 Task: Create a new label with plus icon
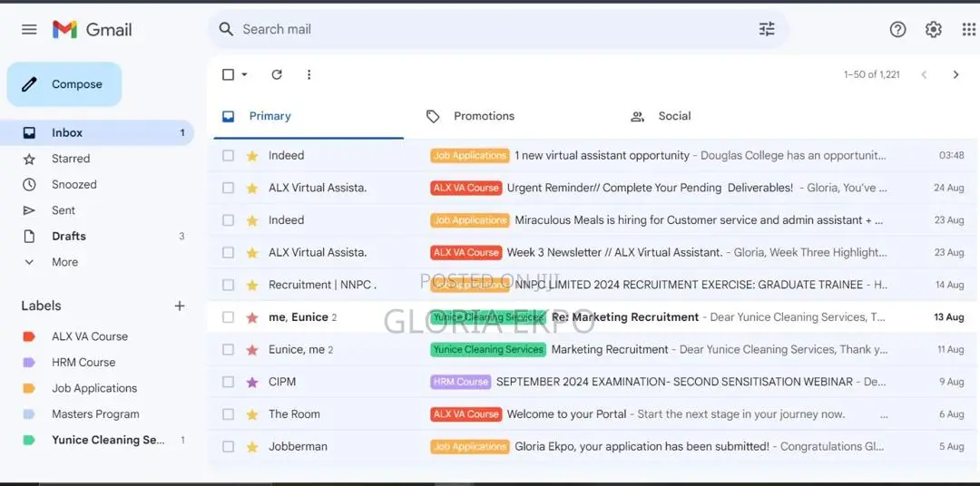click(180, 306)
